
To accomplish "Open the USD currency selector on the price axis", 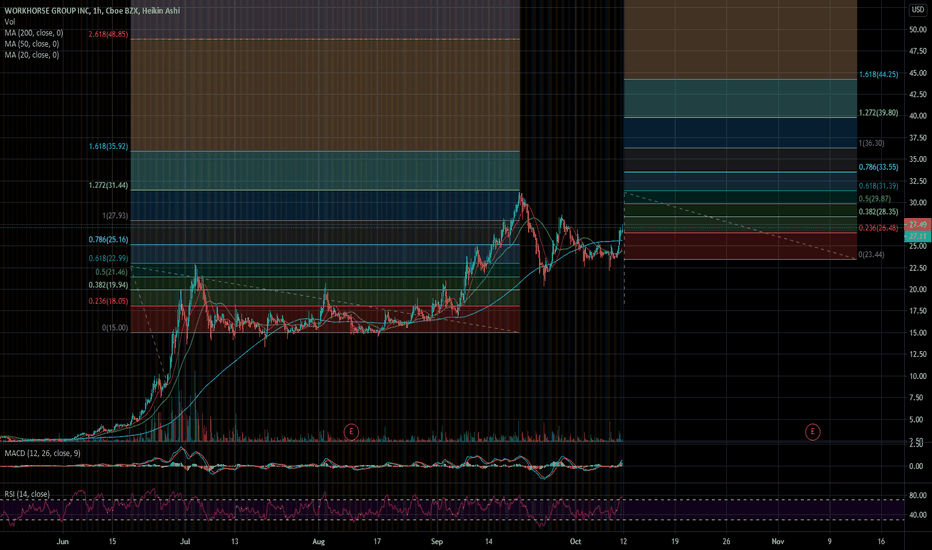I will tap(918, 10).
